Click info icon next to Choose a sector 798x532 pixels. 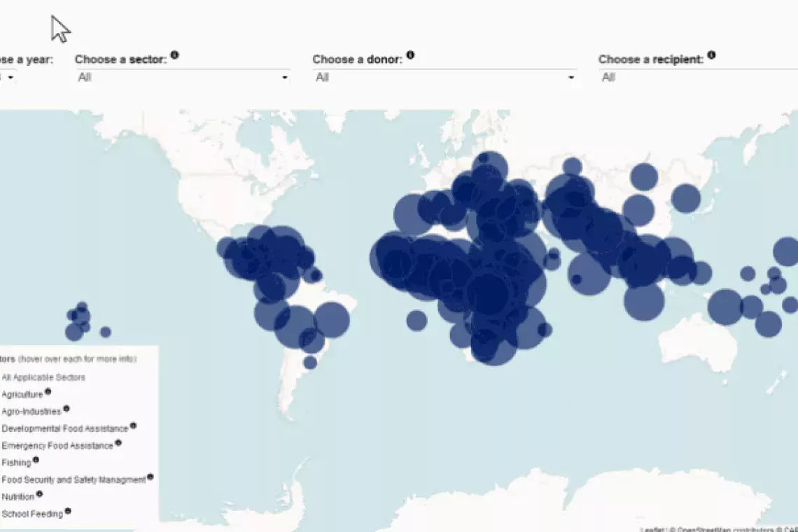pyautogui.click(x=174, y=55)
